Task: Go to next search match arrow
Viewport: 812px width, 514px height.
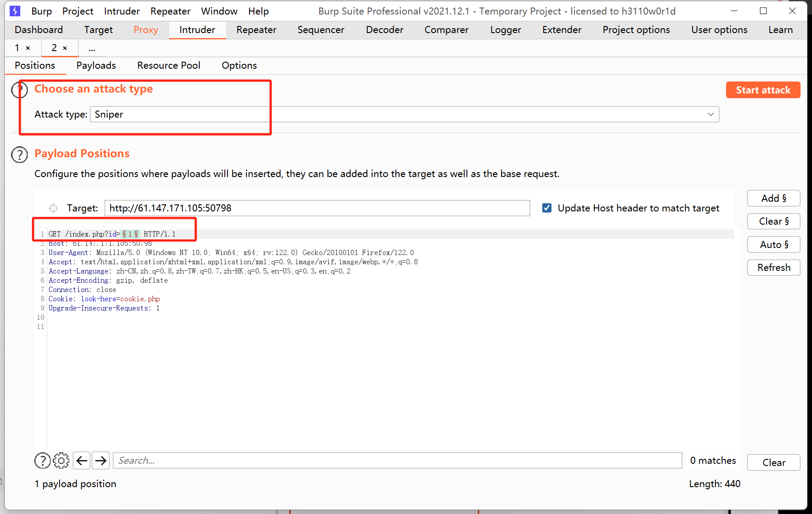Action: 101,461
